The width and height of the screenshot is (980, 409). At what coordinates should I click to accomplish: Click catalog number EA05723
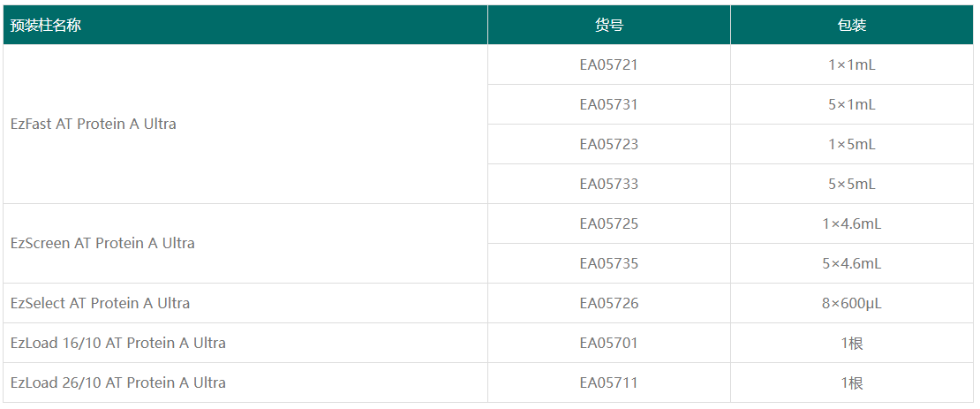608,144
